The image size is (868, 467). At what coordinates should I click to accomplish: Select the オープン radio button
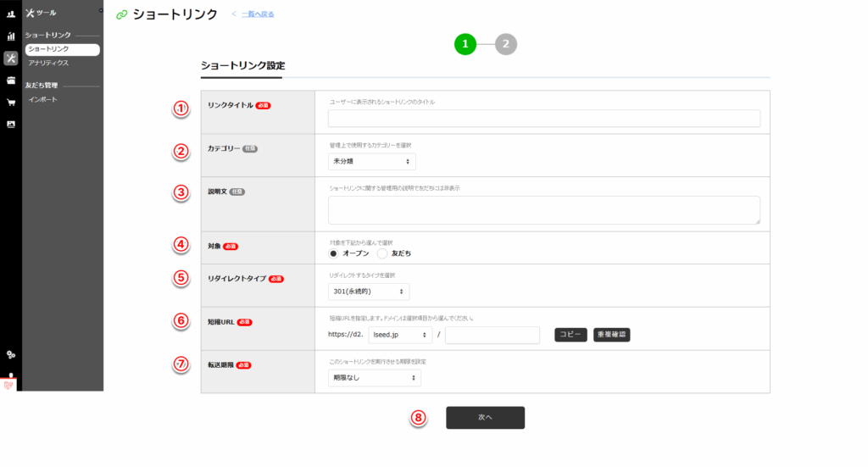pyautogui.click(x=333, y=253)
